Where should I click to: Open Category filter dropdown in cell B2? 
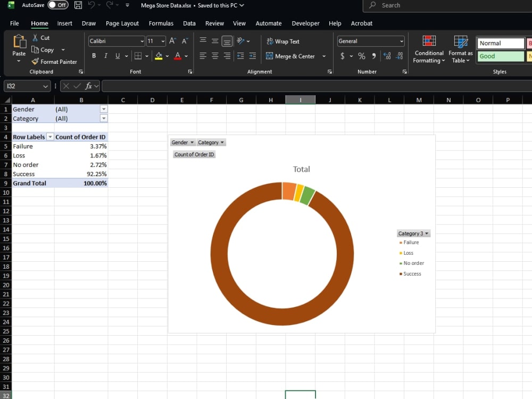coord(104,118)
